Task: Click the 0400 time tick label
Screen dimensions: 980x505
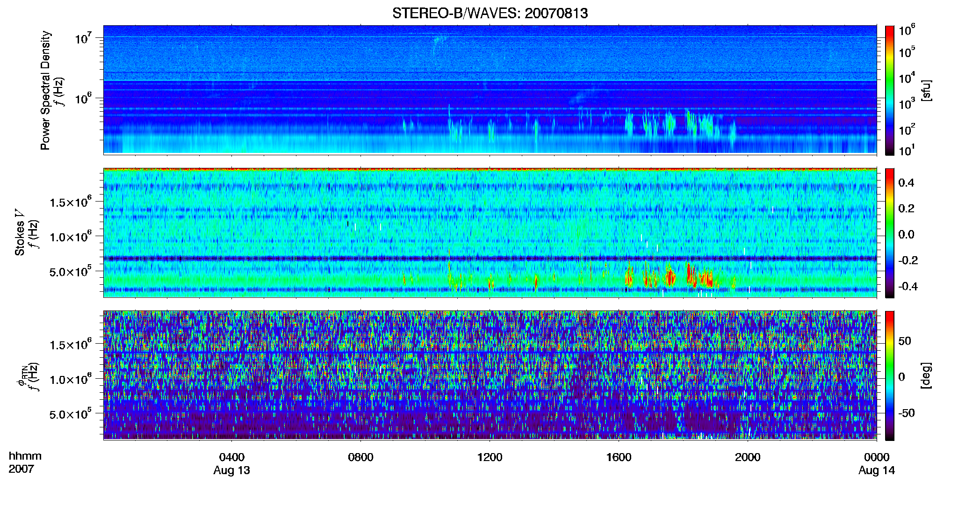Action: 232,457
